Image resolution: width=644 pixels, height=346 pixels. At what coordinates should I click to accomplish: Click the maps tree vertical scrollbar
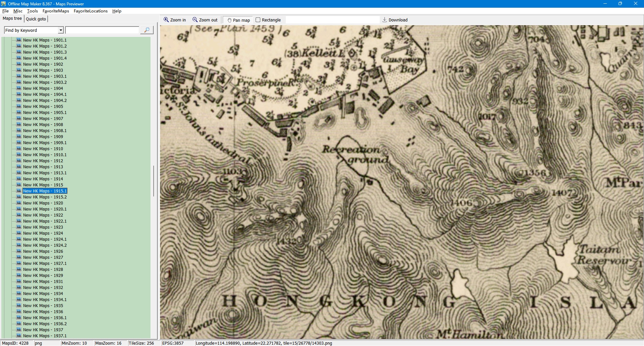coord(154,181)
